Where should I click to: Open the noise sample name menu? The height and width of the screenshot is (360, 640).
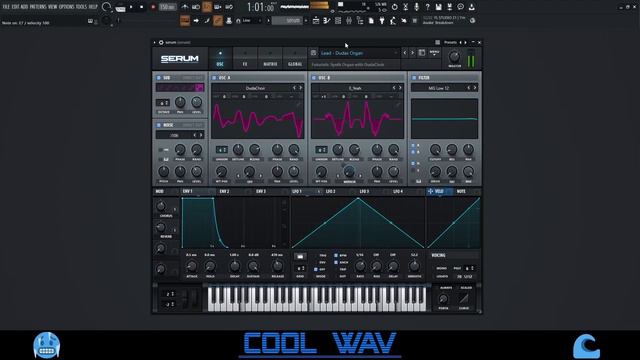(x=174, y=135)
